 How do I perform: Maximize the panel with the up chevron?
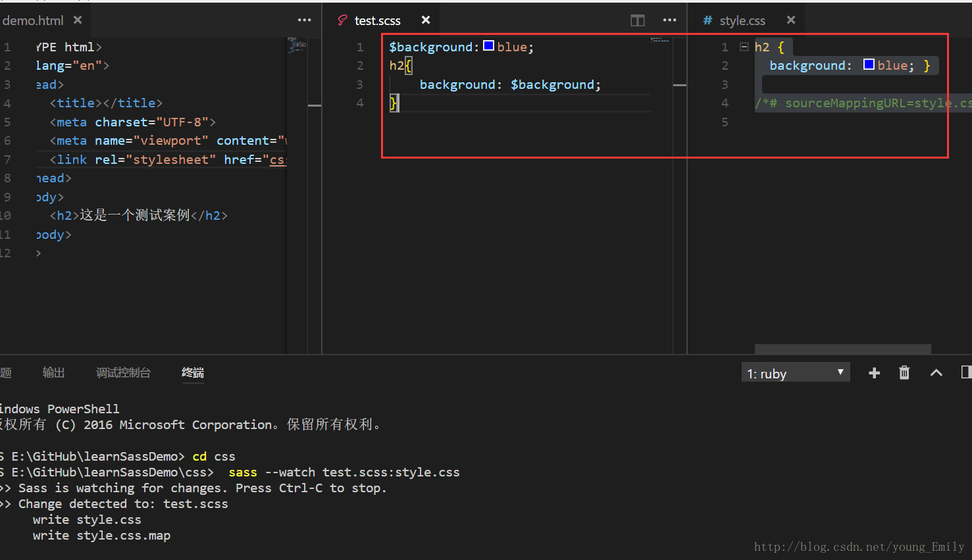pos(936,373)
